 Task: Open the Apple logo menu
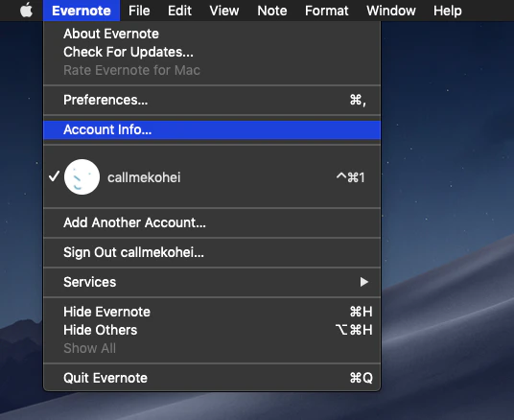(26, 11)
